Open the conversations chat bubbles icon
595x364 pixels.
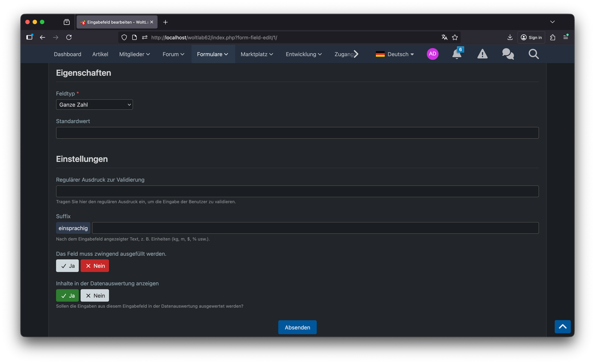[x=508, y=54]
